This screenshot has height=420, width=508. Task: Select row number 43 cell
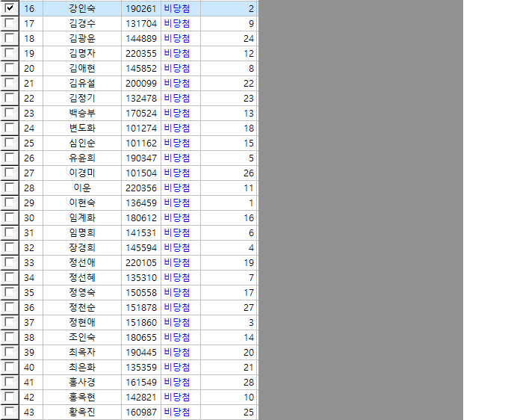click(x=31, y=413)
